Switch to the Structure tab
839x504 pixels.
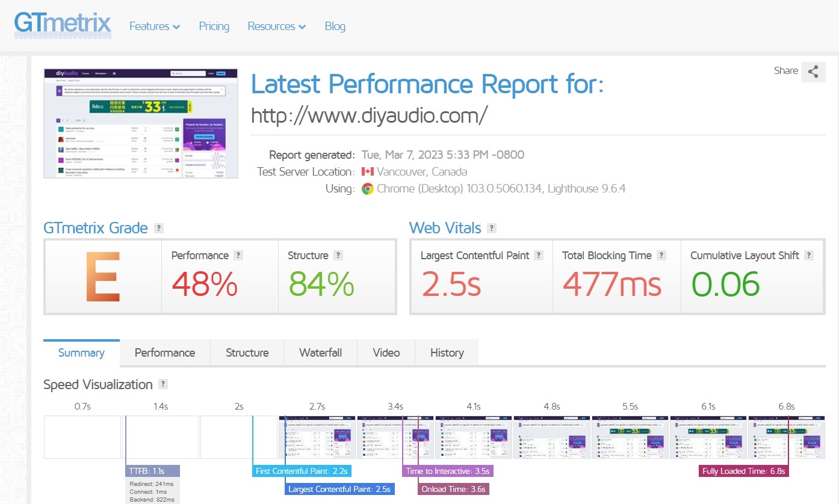coord(247,353)
